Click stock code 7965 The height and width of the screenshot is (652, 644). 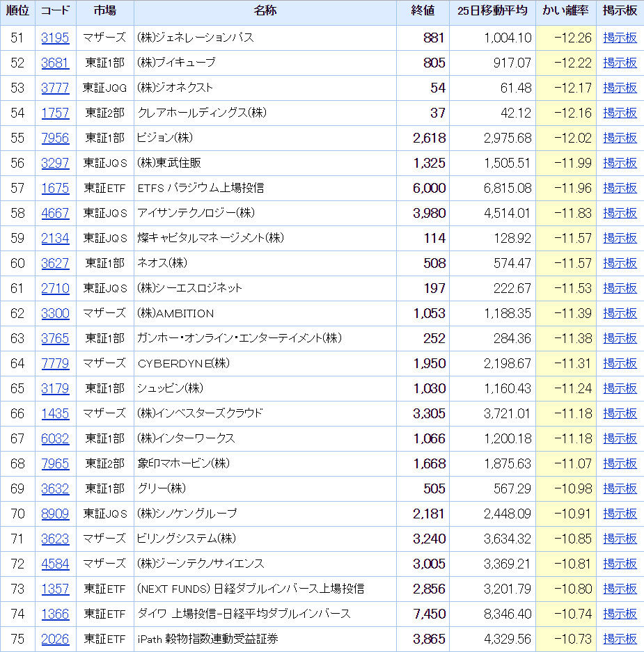[x=55, y=463]
